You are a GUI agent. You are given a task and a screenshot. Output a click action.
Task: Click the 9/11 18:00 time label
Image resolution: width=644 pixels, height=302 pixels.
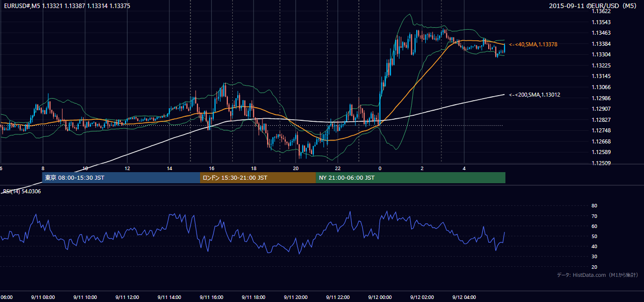coord(254,297)
